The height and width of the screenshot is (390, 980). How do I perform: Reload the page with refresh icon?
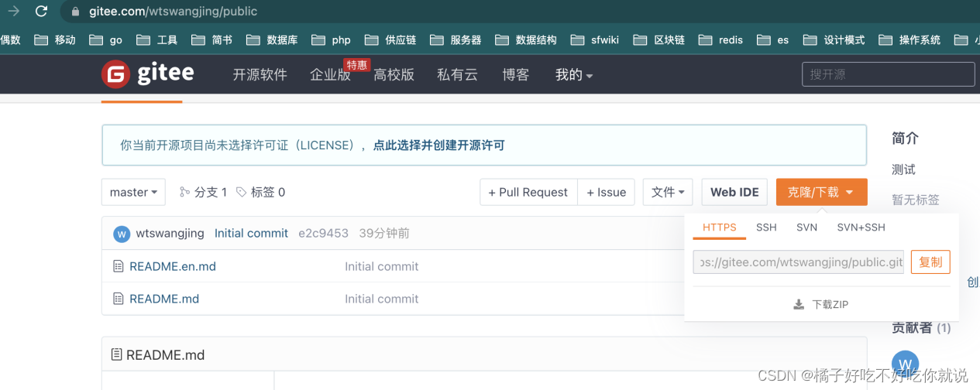pos(42,12)
